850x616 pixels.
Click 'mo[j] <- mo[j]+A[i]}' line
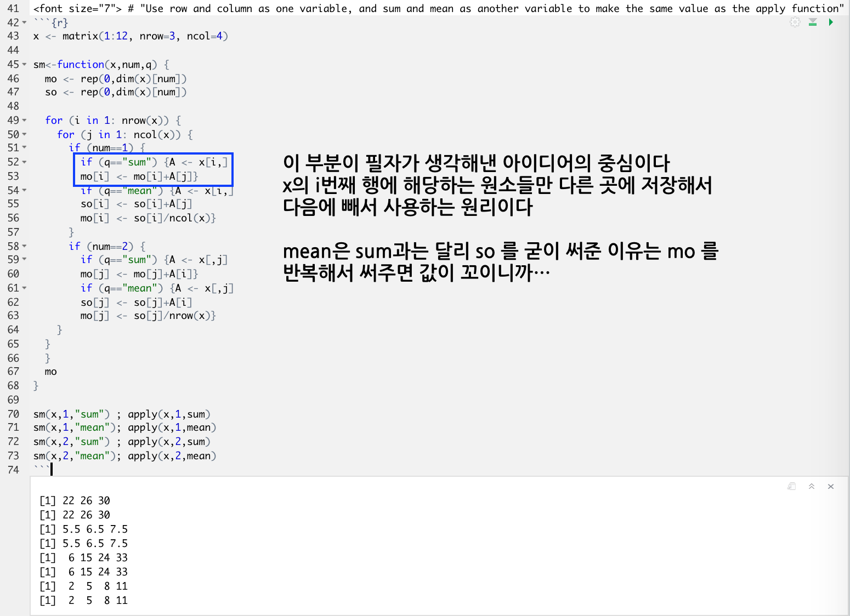[x=139, y=274]
